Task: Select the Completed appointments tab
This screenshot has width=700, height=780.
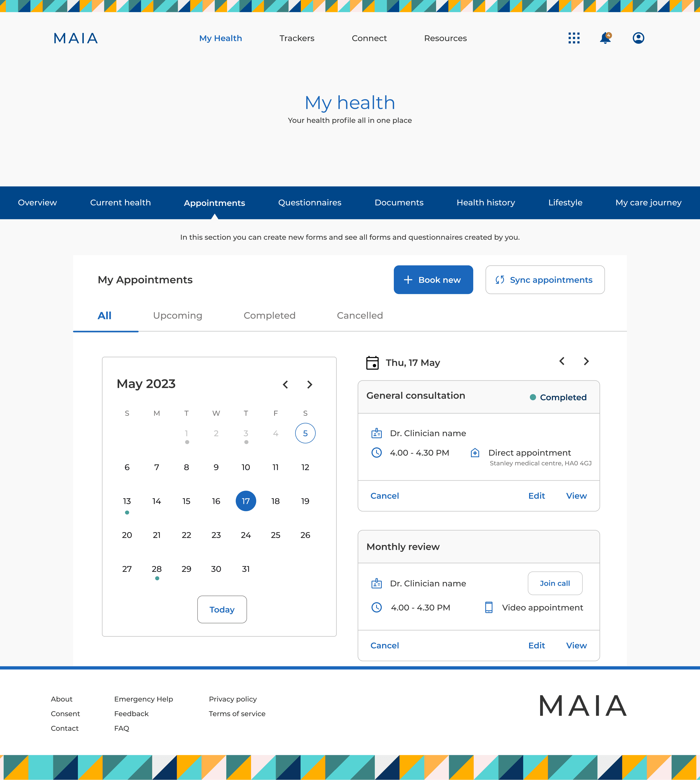Action: (270, 315)
